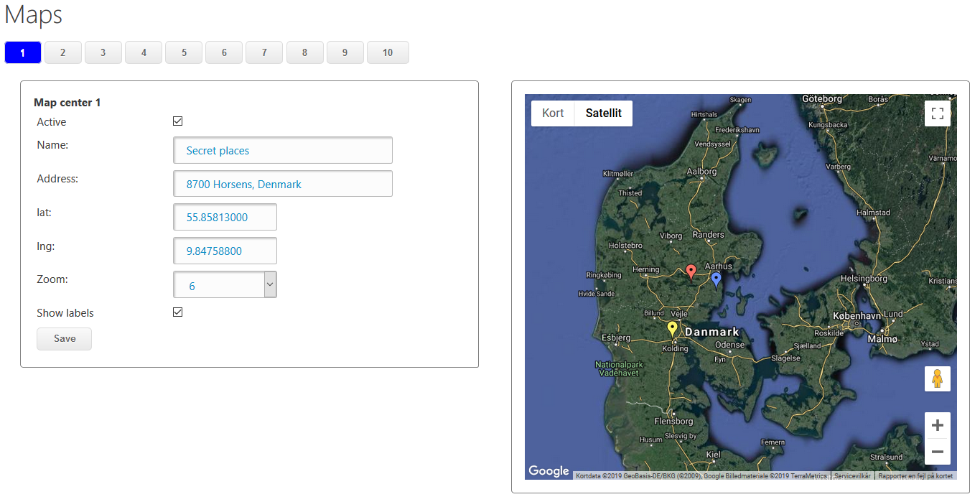Click into the Name field

tap(283, 151)
